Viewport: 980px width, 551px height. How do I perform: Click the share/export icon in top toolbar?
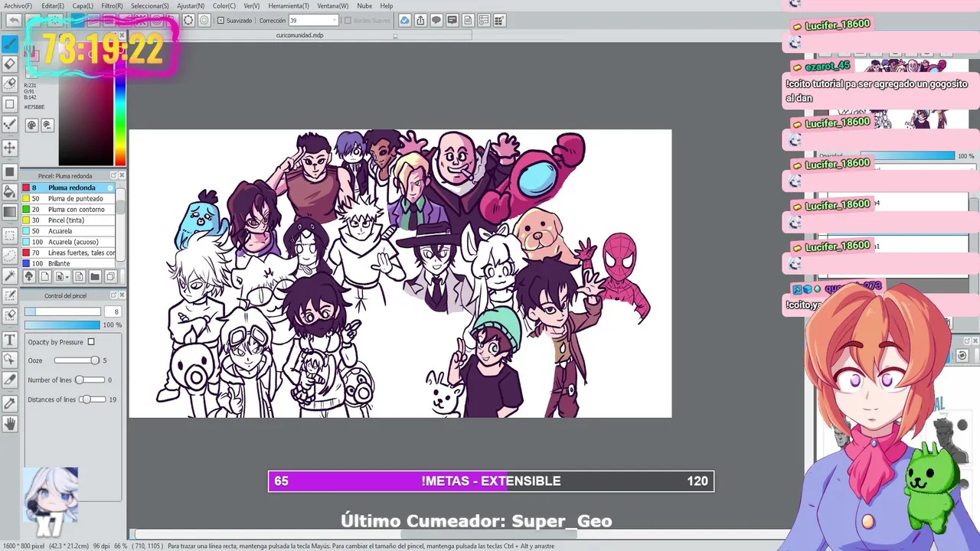point(420,20)
